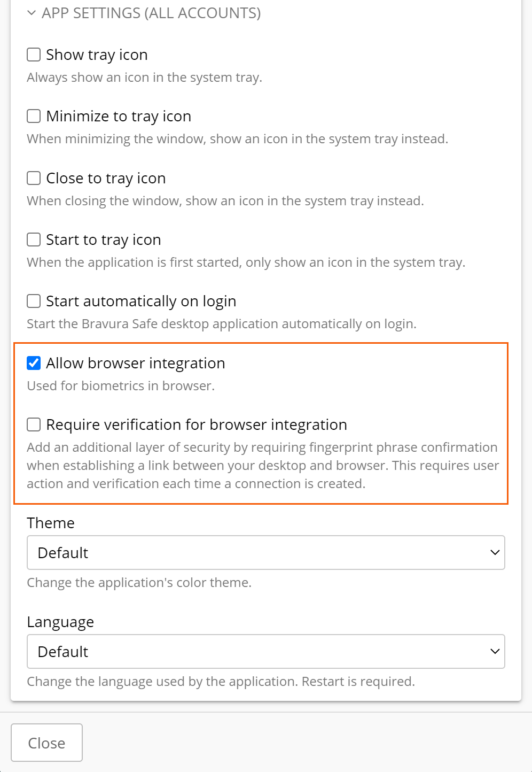Image resolution: width=532 pixels, height=772 pixels.
Task: Click the Start automatically on login label
Action: click(x=141, y=301)
